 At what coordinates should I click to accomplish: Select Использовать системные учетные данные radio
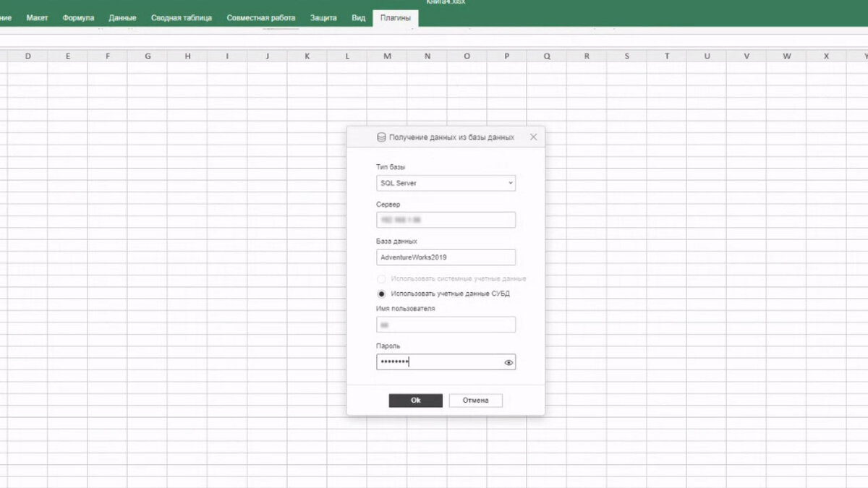click(381, 278)
